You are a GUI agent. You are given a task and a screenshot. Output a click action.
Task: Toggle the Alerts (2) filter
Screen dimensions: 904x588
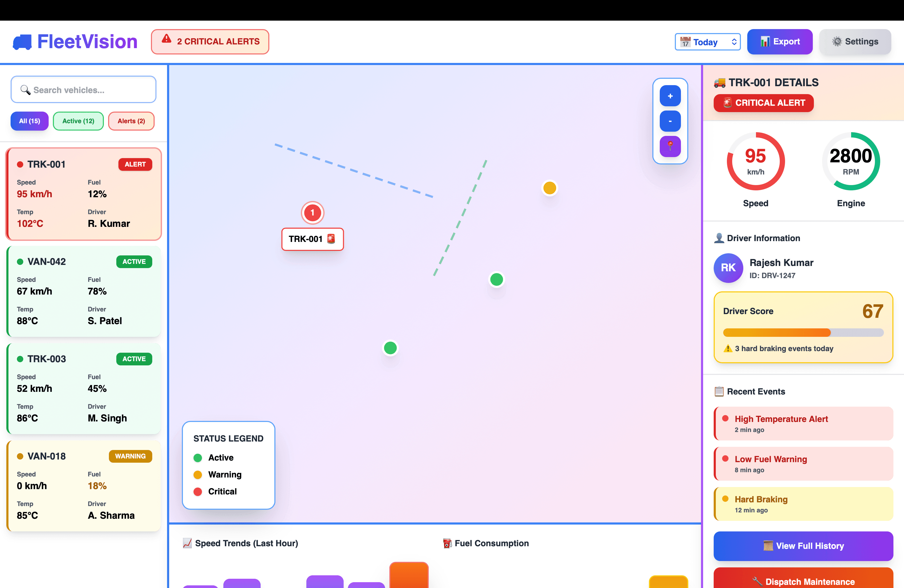coord(131,121)
